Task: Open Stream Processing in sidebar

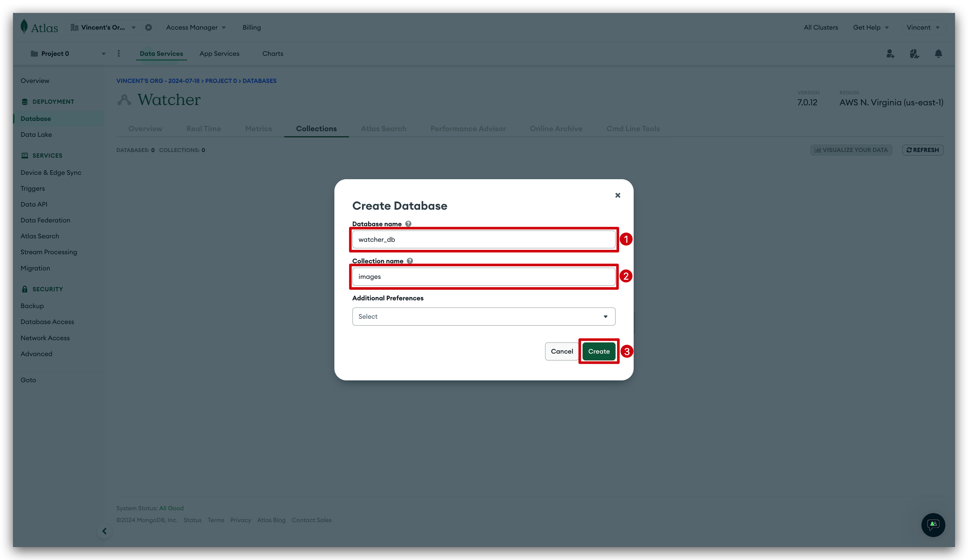Action: [x=49, y=252]
